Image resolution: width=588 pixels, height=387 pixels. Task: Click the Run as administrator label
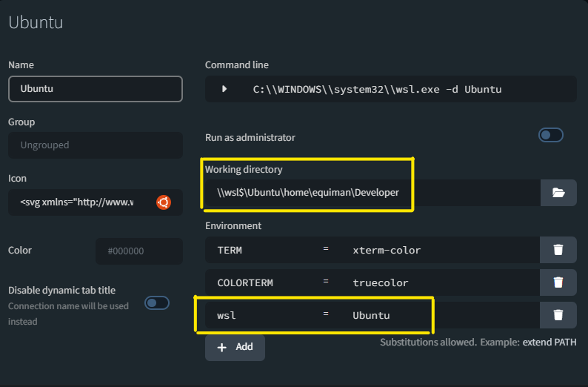(x=250, y=137)
